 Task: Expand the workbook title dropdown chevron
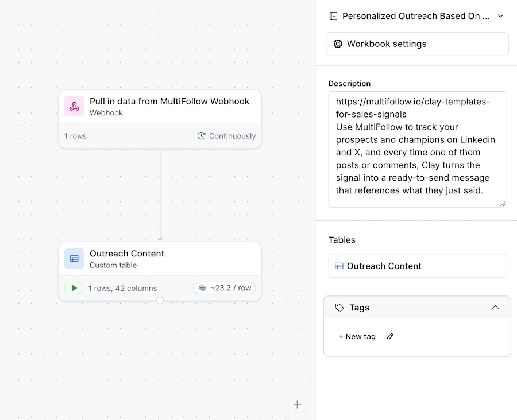(x=500, y=16)
